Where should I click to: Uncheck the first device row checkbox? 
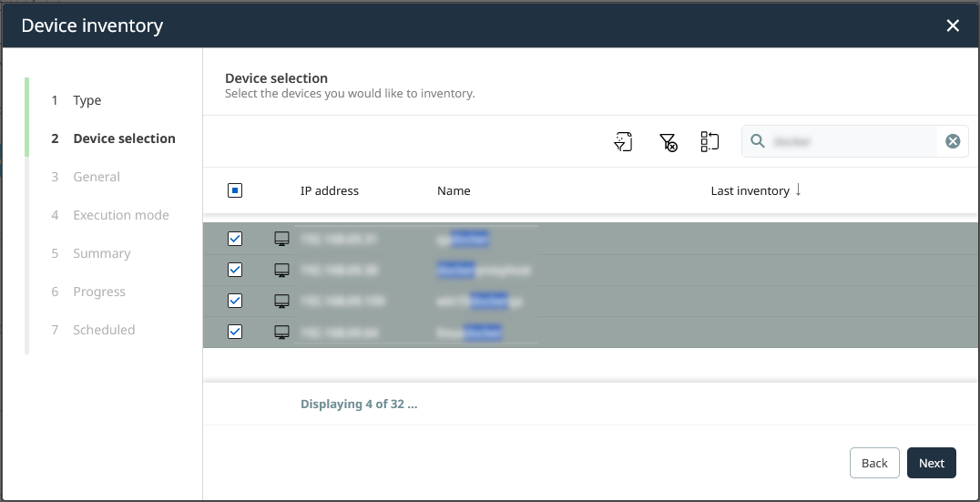(x=235, y=239)
